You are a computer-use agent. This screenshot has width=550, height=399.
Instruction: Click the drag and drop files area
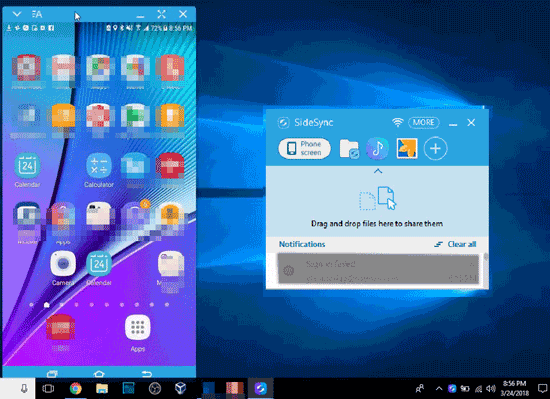(377, 202)
